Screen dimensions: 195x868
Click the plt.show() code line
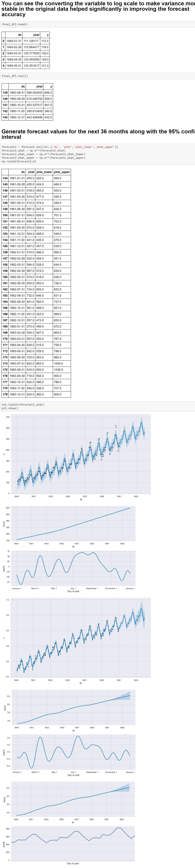click(x=10, y=408)
